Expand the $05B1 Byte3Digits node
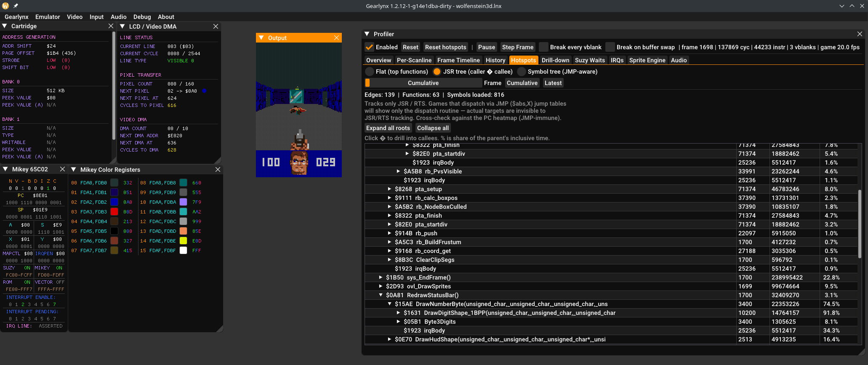 398,322
